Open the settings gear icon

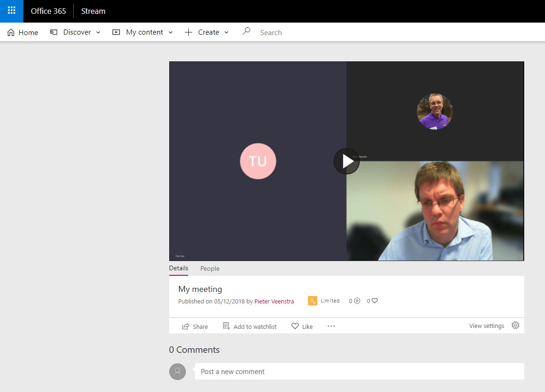click(515, 325)
